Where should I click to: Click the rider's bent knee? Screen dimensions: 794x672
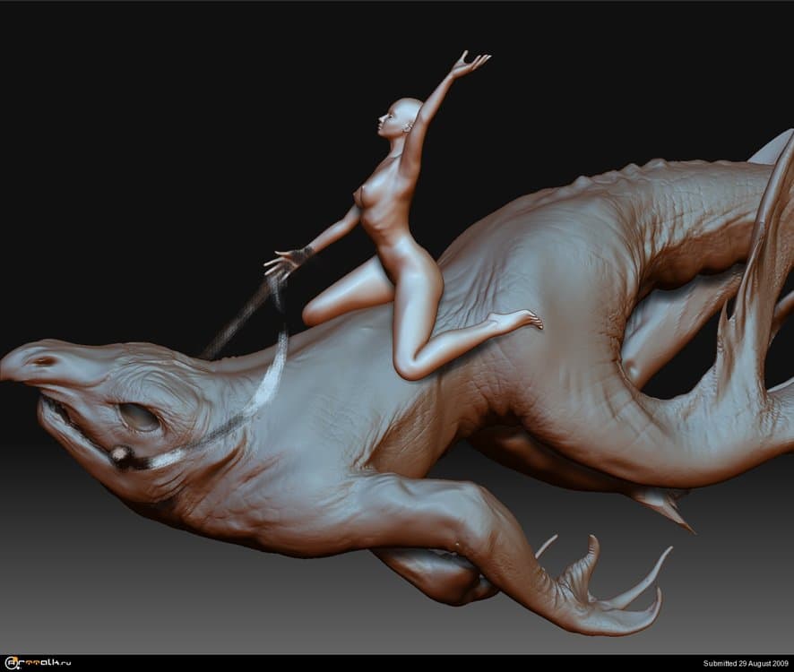[409, 366]
